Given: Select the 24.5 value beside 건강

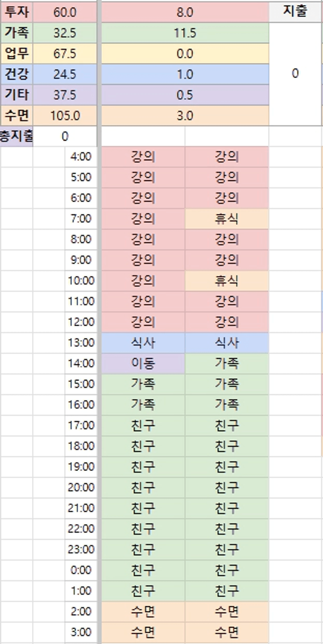Looking at the screenshot, I should (65, 74).
